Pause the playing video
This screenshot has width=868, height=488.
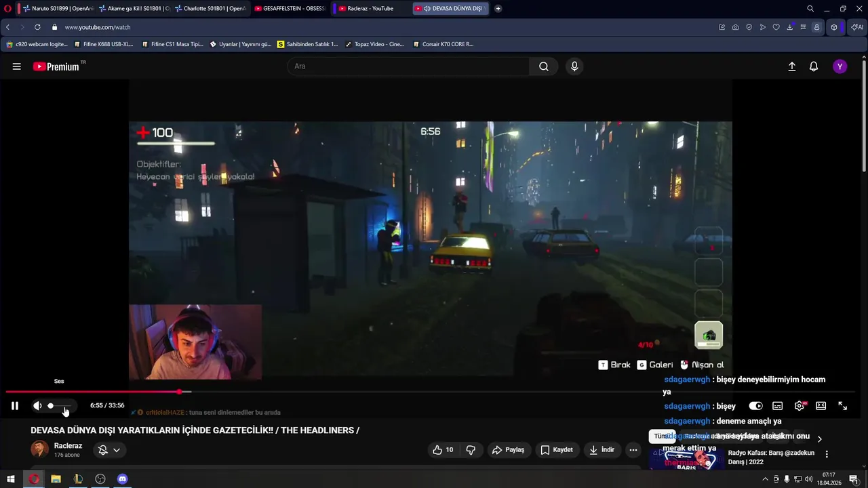point(15,406)
